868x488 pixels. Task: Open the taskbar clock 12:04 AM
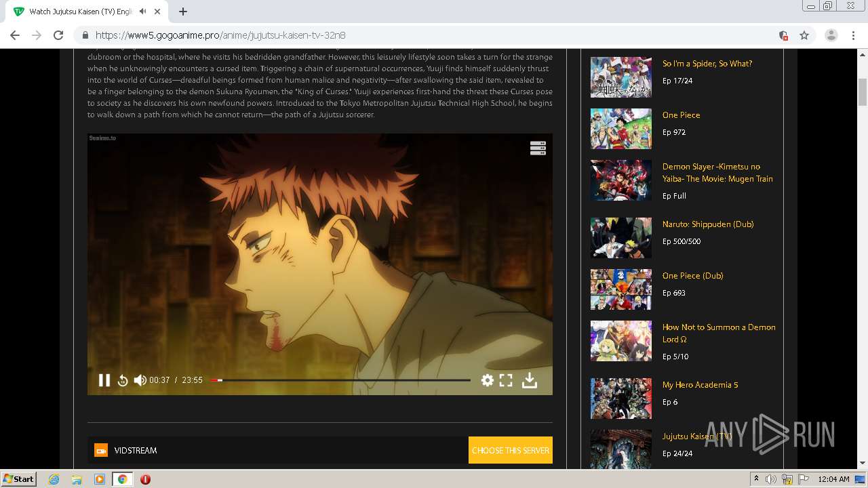click(x=833, y=479)
